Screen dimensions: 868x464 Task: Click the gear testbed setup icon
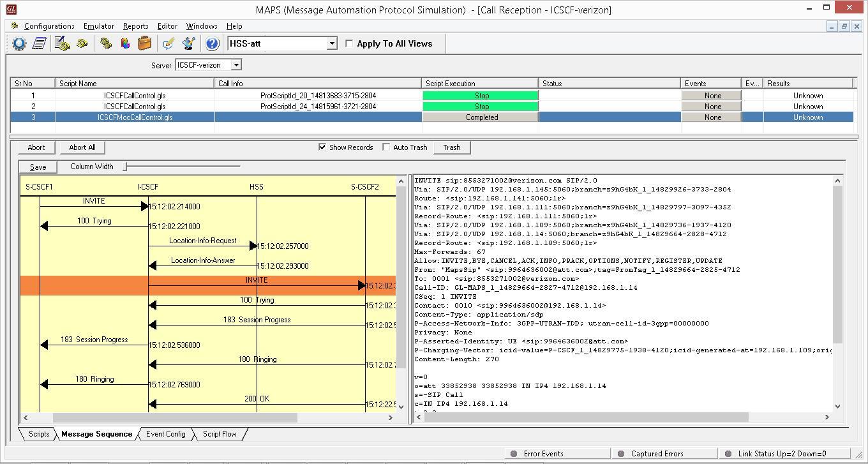(19, 43)
